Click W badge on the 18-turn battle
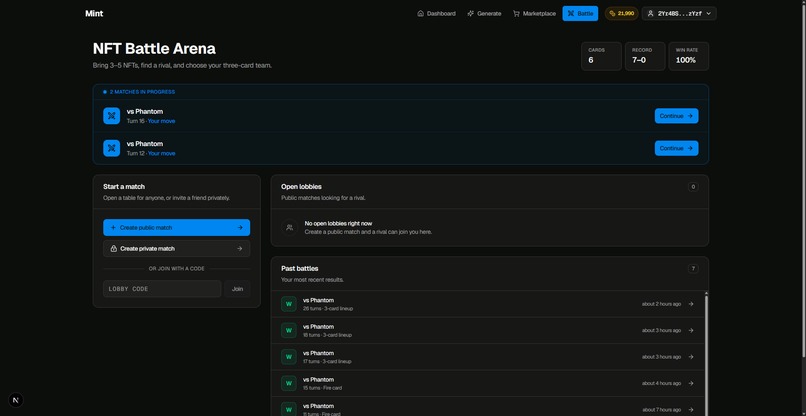The image size is (806, 416). [x=289, y=330]
